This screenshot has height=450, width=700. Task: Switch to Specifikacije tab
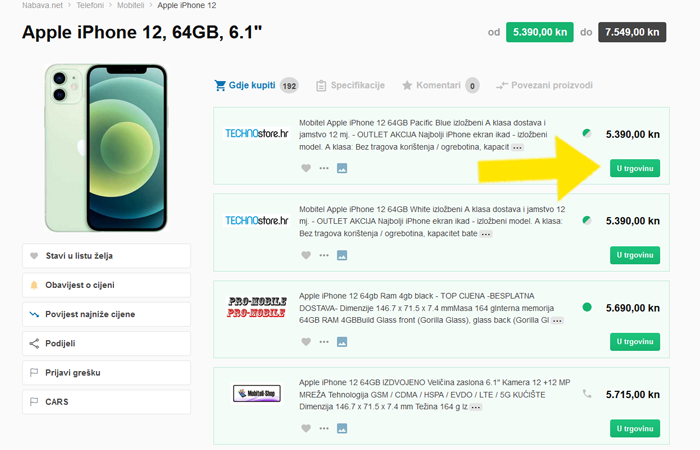pos(350,85)
